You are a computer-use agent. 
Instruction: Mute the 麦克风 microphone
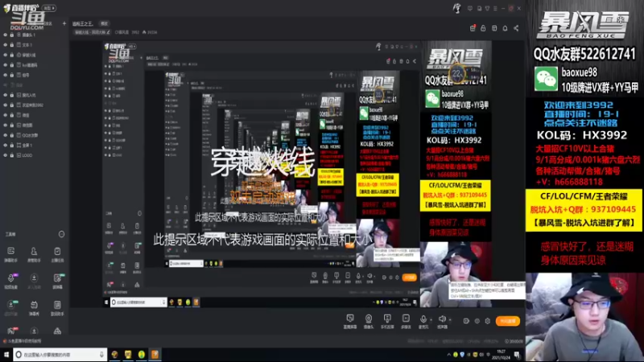[423, 321]
